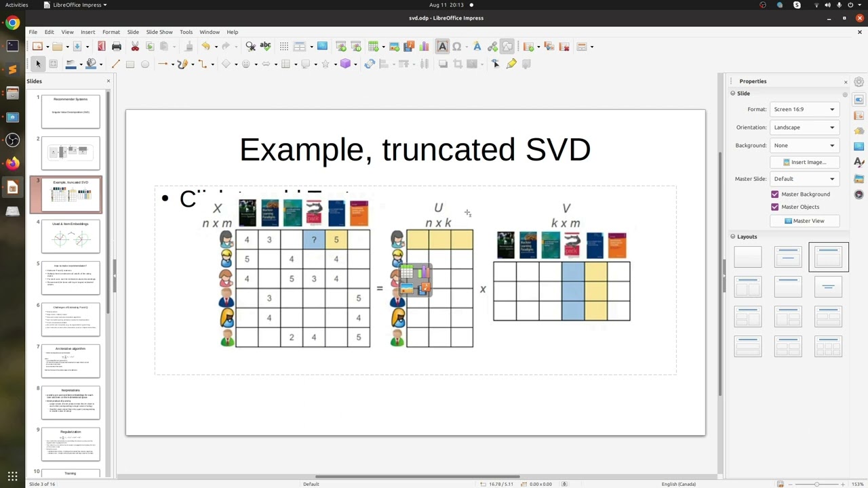The image size is (868, 488).
Task: Click the Insert Image toolbar icon
Action: [x=394, y=46]
